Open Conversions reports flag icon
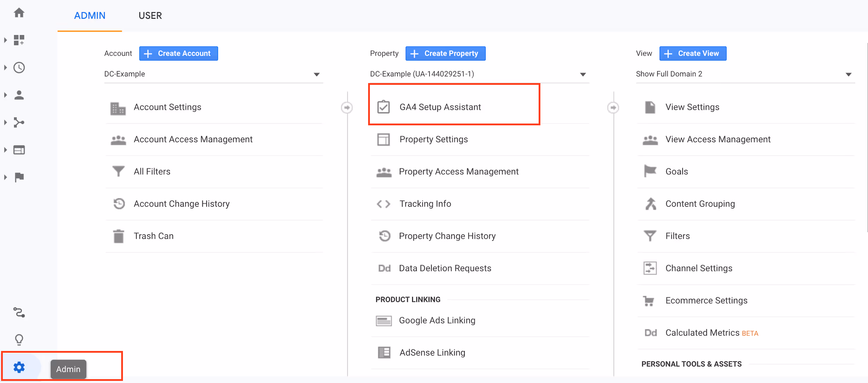This screenshot has width=868, height=383. pos(19,177)
